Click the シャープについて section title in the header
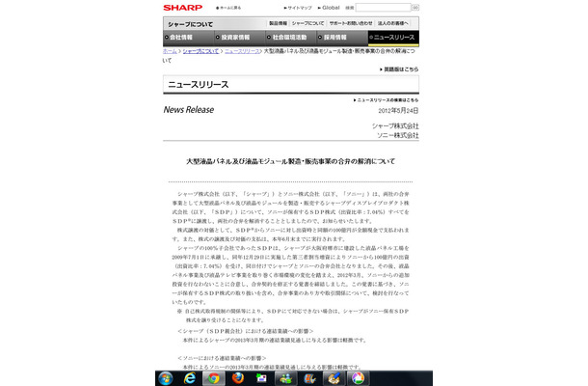The image size is (588, 386). (190, 24)
